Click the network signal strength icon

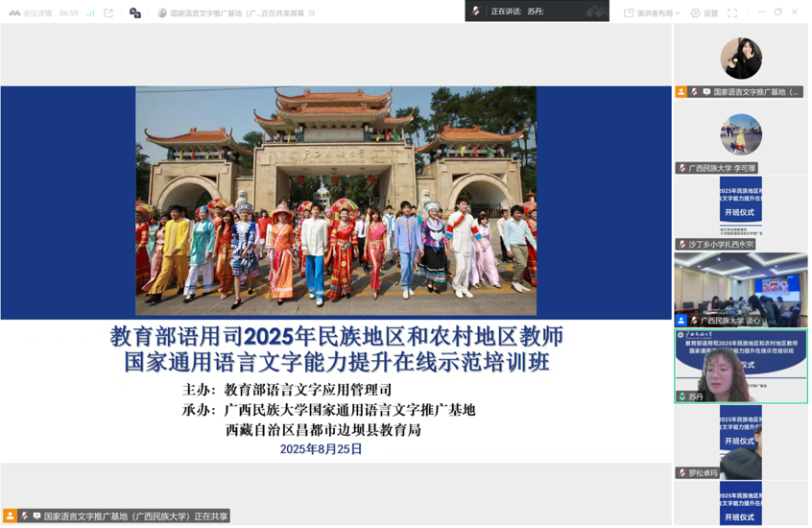(x=90, y=13)
